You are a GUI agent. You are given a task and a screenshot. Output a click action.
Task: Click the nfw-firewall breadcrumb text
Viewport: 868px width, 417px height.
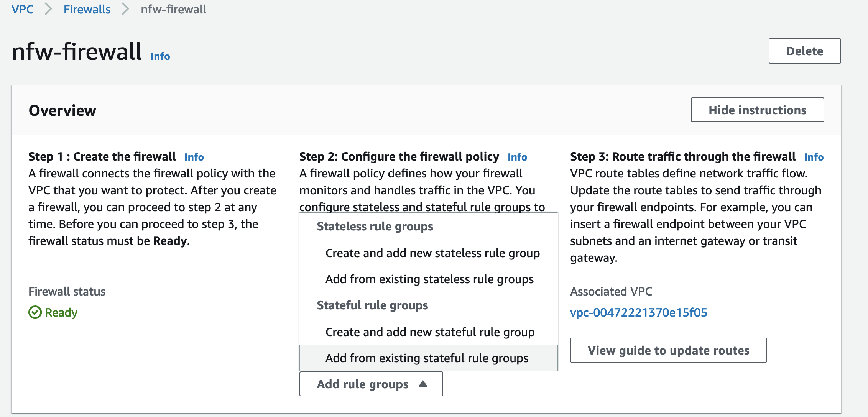coord(173,9)
